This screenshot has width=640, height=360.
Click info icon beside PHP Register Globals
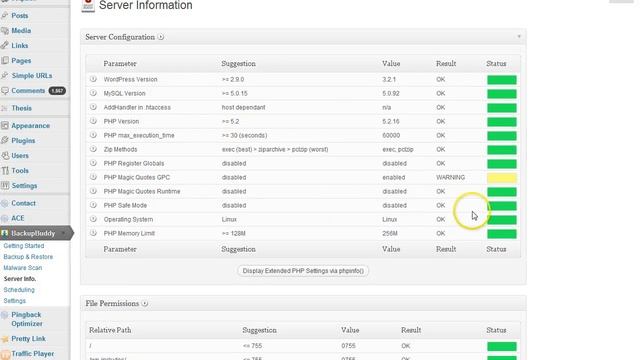(x=93, y=163)
